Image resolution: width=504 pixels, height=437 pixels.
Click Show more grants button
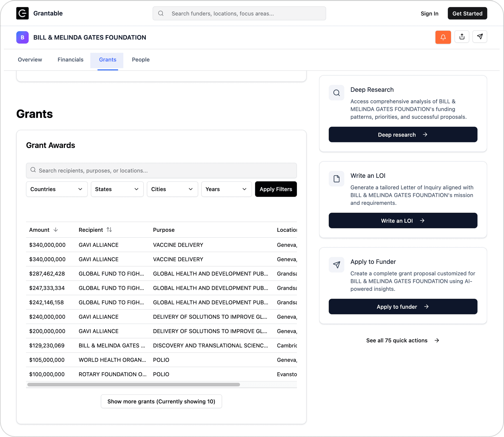[x=161, y=401]
